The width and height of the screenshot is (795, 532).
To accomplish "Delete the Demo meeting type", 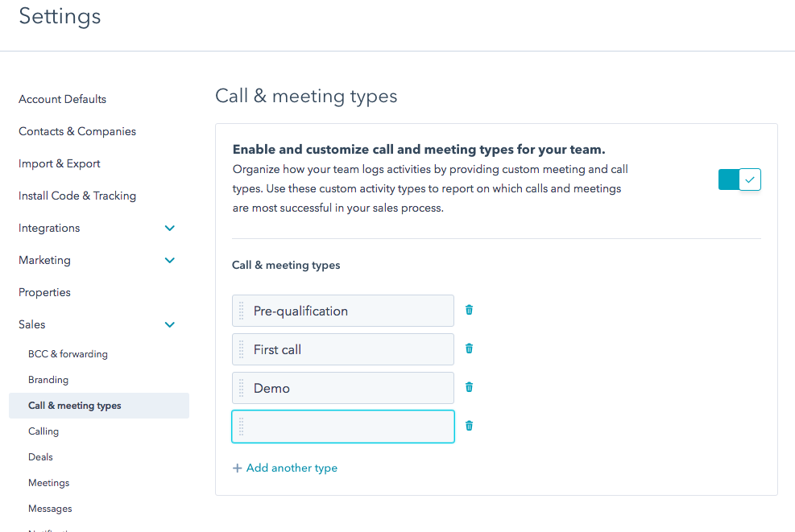I will coord(469,387).
